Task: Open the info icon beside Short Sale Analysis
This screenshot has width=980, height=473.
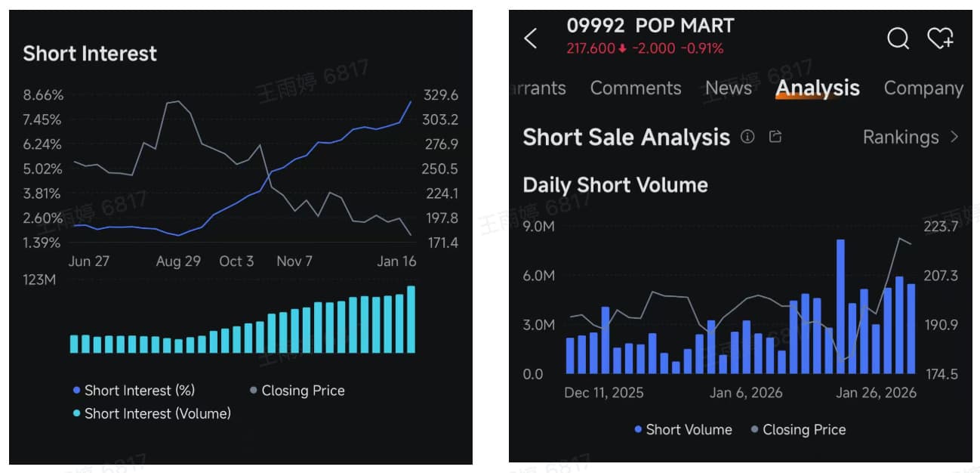Action: pos(747,137)
